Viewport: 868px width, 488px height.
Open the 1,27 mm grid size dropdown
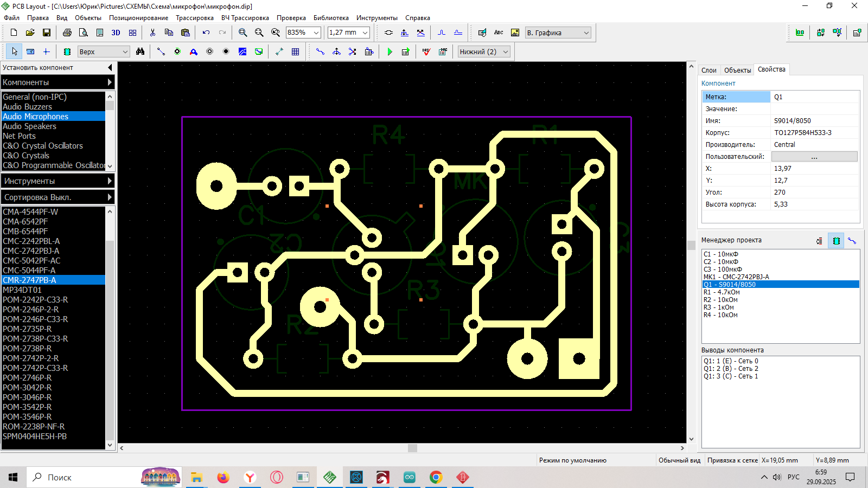[x=365, y=33]
